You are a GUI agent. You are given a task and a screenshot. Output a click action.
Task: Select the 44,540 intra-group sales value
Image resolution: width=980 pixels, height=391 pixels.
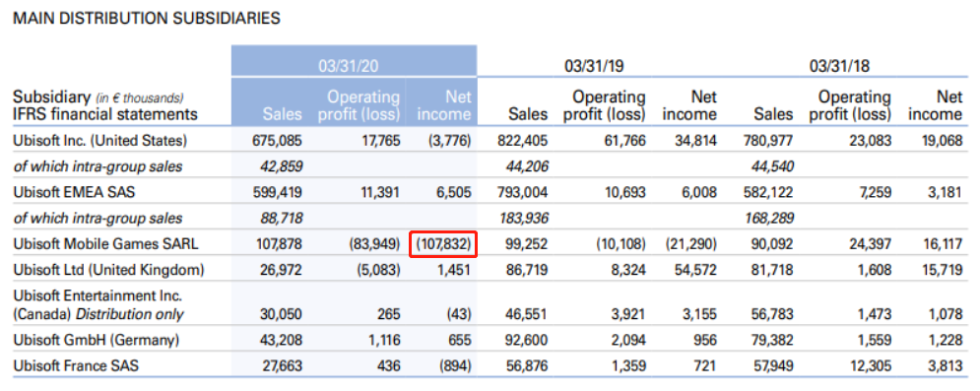click(x=772, y=166)
